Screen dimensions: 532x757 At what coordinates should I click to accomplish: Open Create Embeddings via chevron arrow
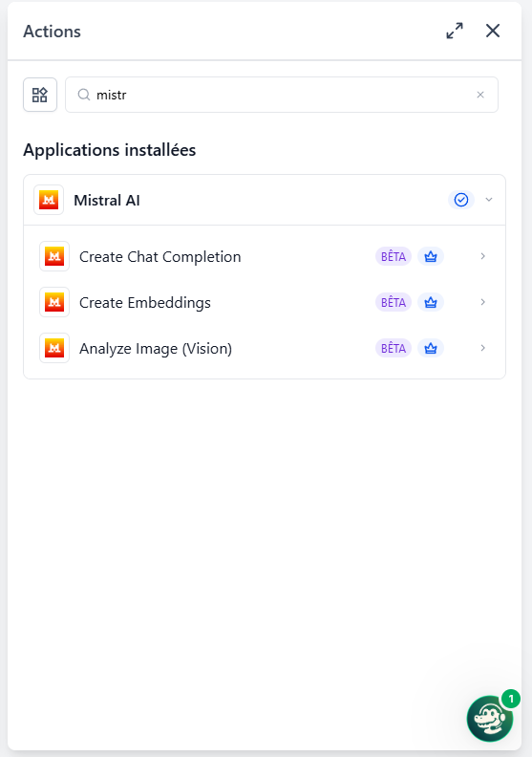click(482, 302)
